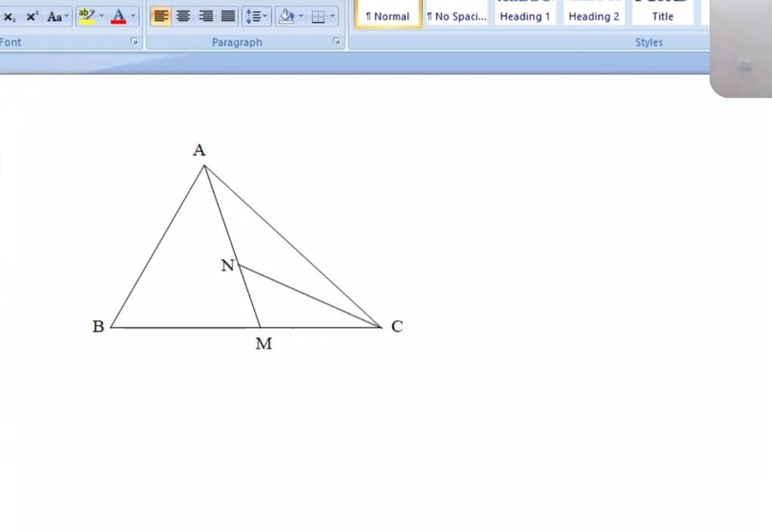This screenshot has width=772, height=532.
Task: Apply text highlight color
Action: [87, 17]
